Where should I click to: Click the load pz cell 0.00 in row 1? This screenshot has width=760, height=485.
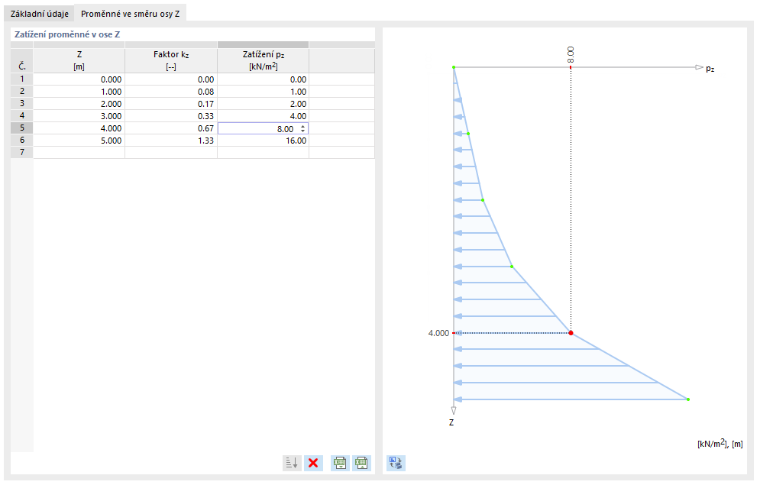(x=263, y=79)
